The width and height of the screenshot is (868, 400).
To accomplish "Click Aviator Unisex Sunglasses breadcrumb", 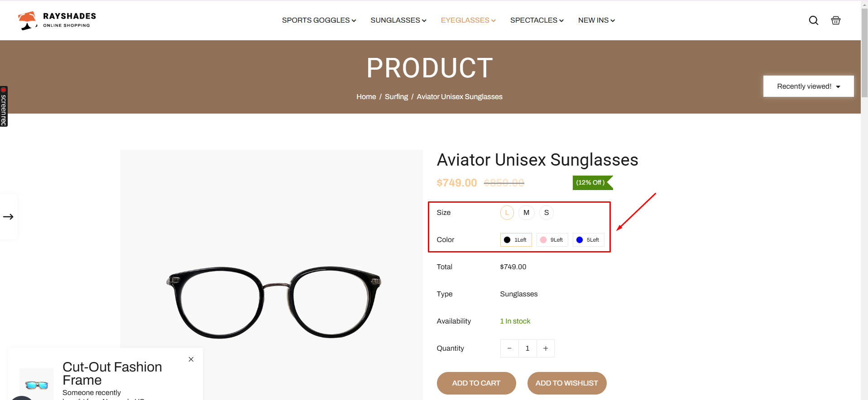I will (460, 97).
